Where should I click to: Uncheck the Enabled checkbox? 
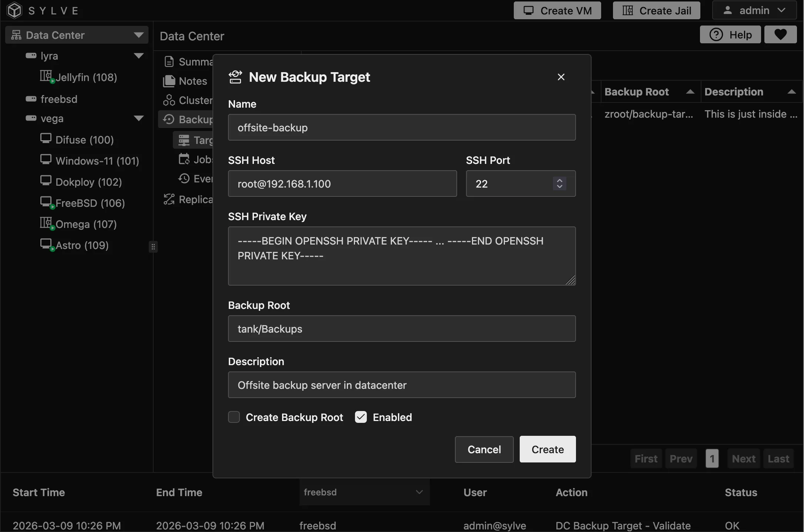coord(361,417)
